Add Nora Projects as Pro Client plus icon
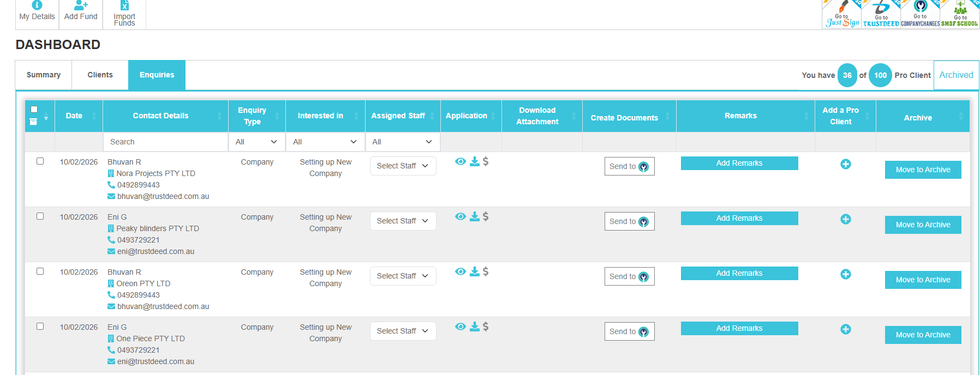Screen dimensions: 980x375 click(845, 164)
